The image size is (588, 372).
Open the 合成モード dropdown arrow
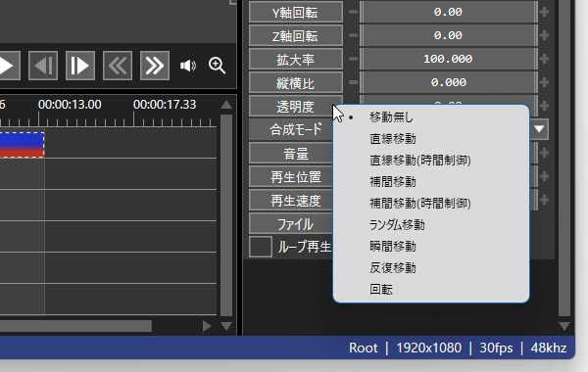[x=539, y=129]
